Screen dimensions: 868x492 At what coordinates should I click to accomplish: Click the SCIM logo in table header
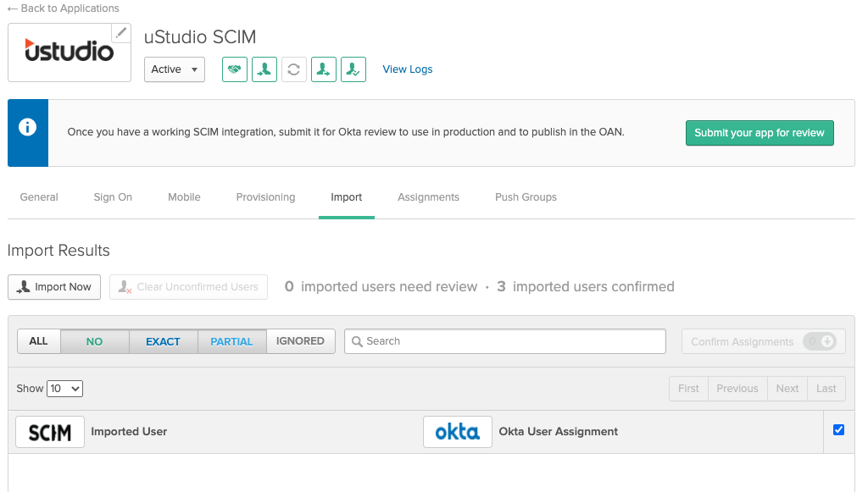(x=50, y=432)
